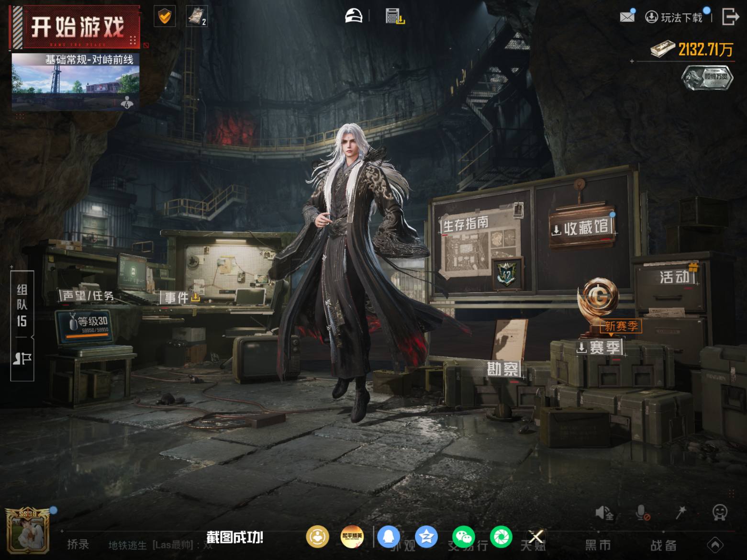Click the exit door icon
Viewport: 747px width, 560px height.
click(x=730, y=17)
